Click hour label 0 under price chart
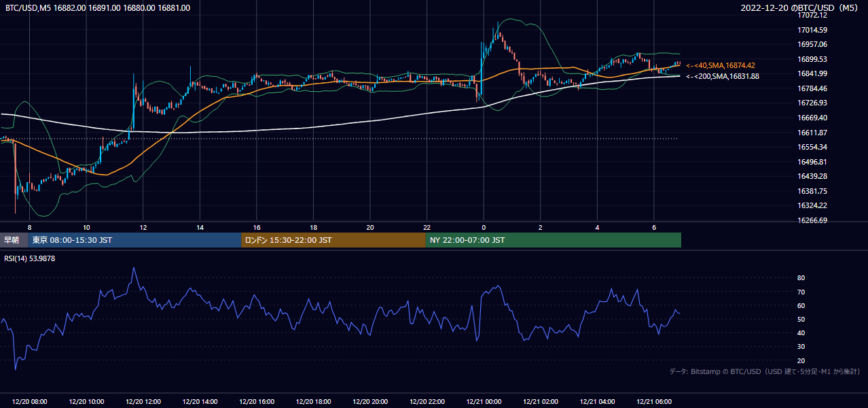Screen dimensions: 868x408 point(484,227)
